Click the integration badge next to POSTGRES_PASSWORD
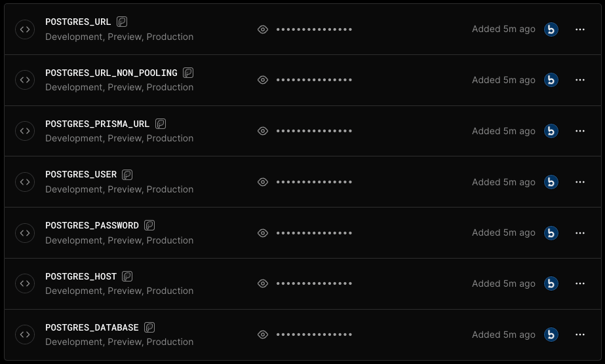The image size is (605, 364). pyautogui.click(x=149, y=225)
